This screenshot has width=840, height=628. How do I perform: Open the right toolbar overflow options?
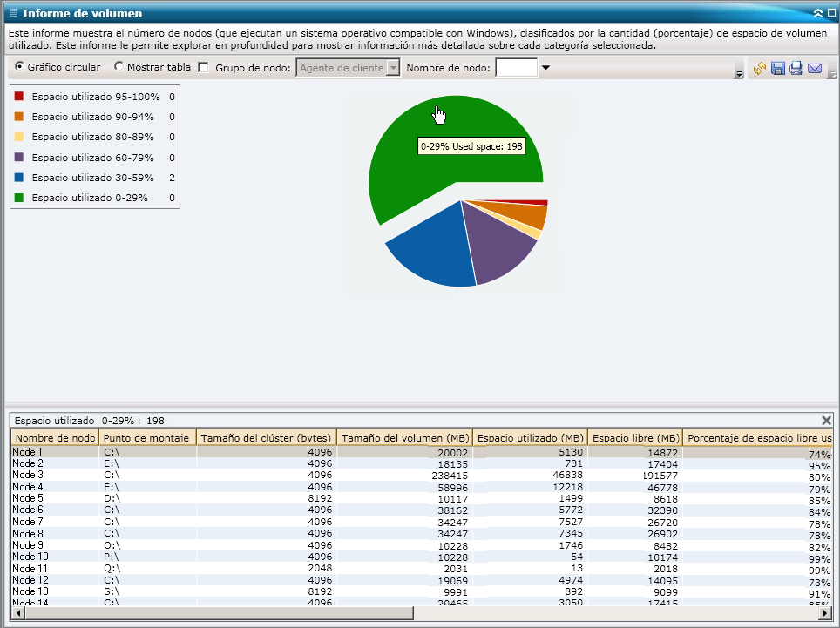832,75
